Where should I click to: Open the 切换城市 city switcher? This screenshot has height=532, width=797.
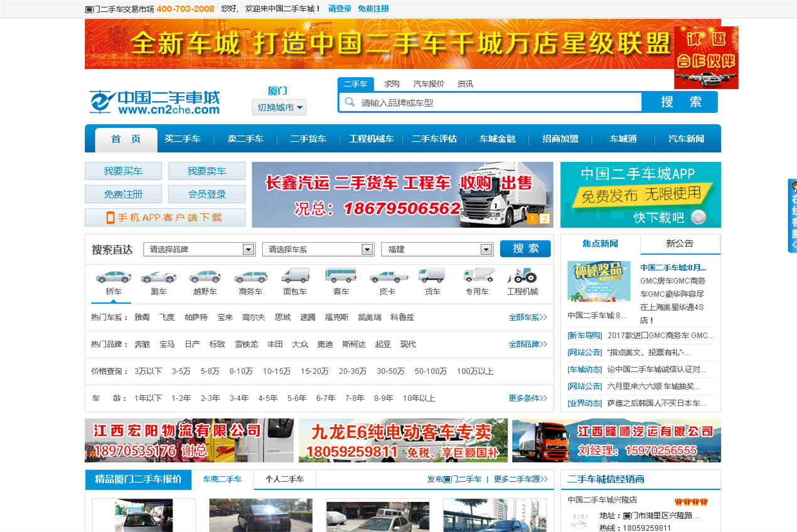pos(279,107)
